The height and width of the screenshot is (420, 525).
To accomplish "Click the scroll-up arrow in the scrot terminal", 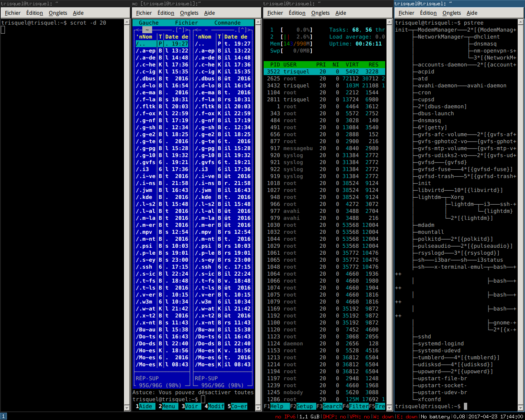I will tap(127, 21).
